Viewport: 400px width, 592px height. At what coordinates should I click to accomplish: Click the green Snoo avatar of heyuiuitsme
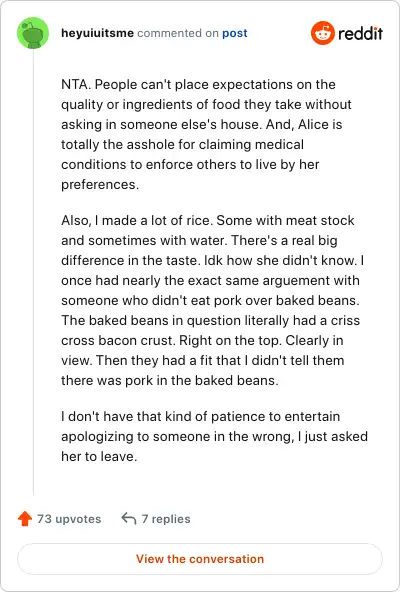tap(33, 33)
